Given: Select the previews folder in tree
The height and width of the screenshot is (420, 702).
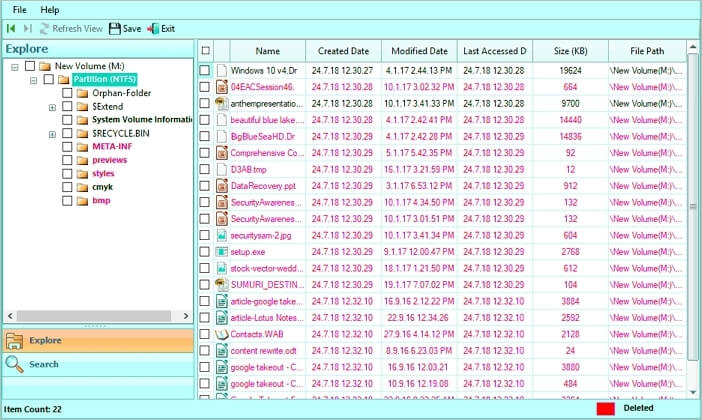Looking at the screenshot, I should pos(109,160).
